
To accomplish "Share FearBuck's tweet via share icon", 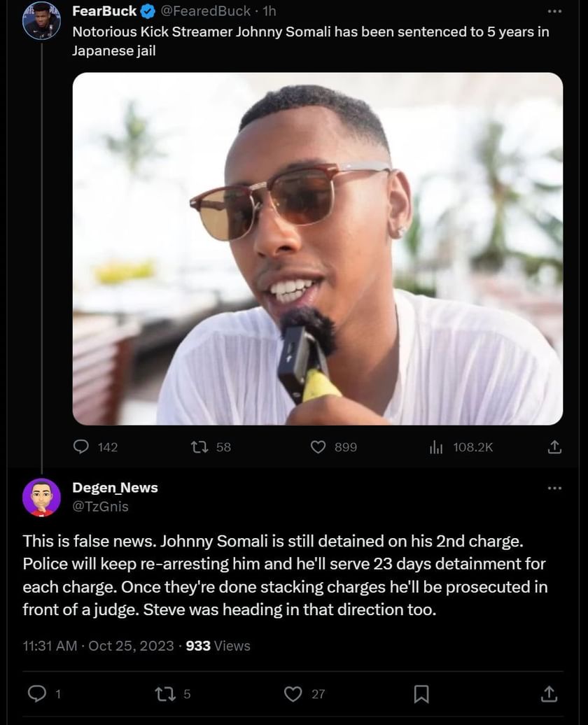I will (x=554, y=446).
